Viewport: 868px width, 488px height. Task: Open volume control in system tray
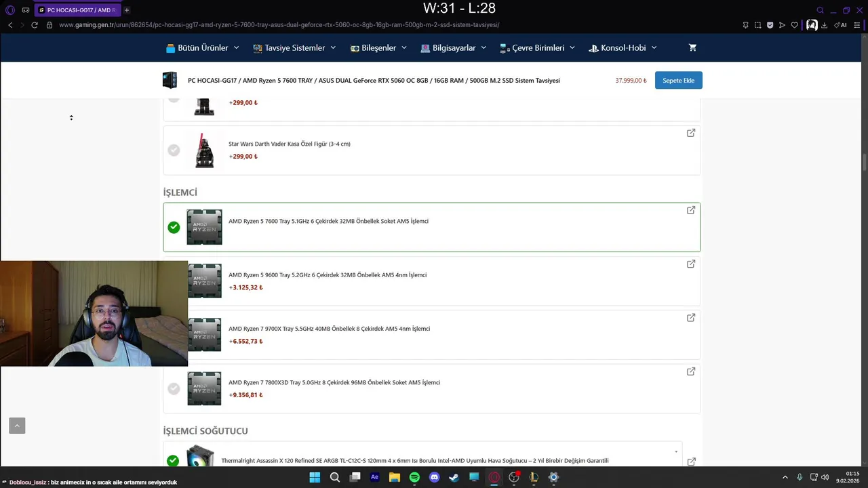[x=825, y=477]
